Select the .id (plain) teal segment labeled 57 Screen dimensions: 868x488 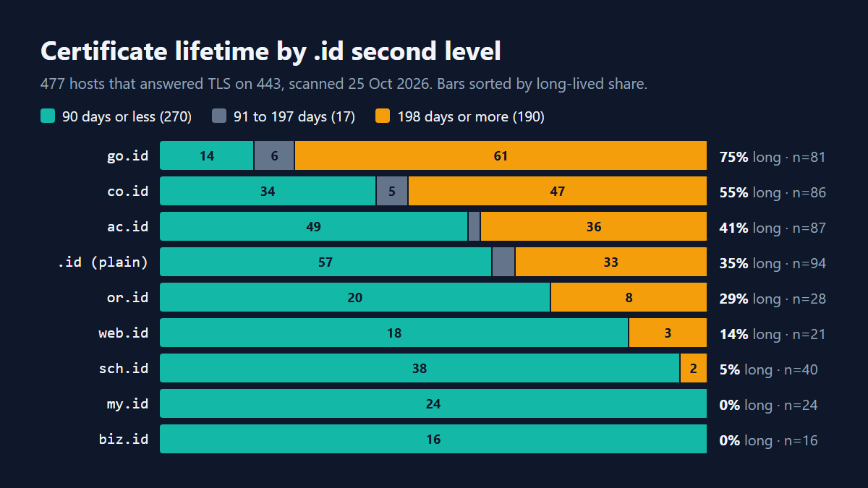click(325, 262)
